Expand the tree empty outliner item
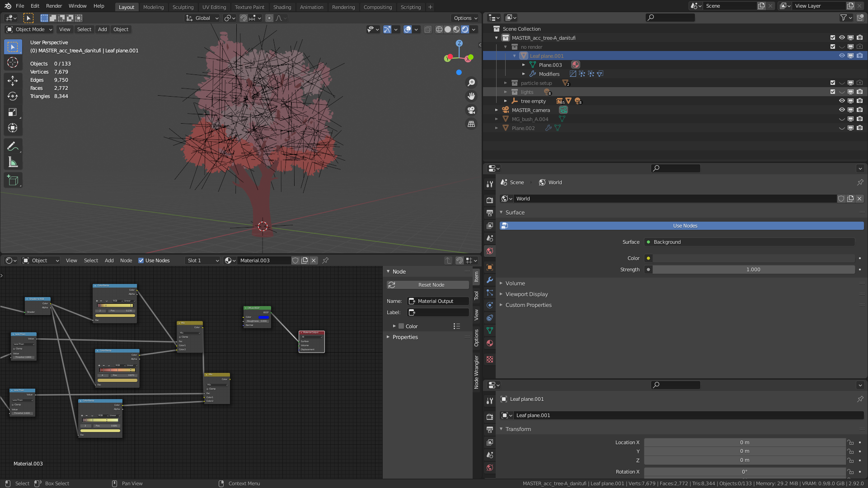 click(506, 101)
